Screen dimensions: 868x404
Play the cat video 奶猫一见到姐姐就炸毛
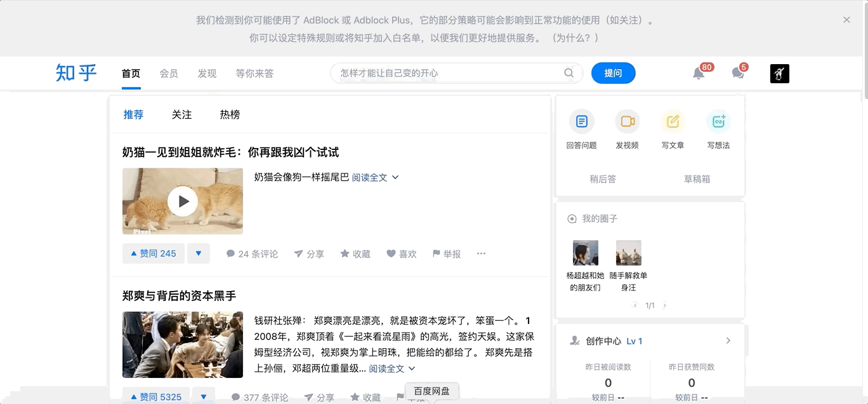point(183,201)
